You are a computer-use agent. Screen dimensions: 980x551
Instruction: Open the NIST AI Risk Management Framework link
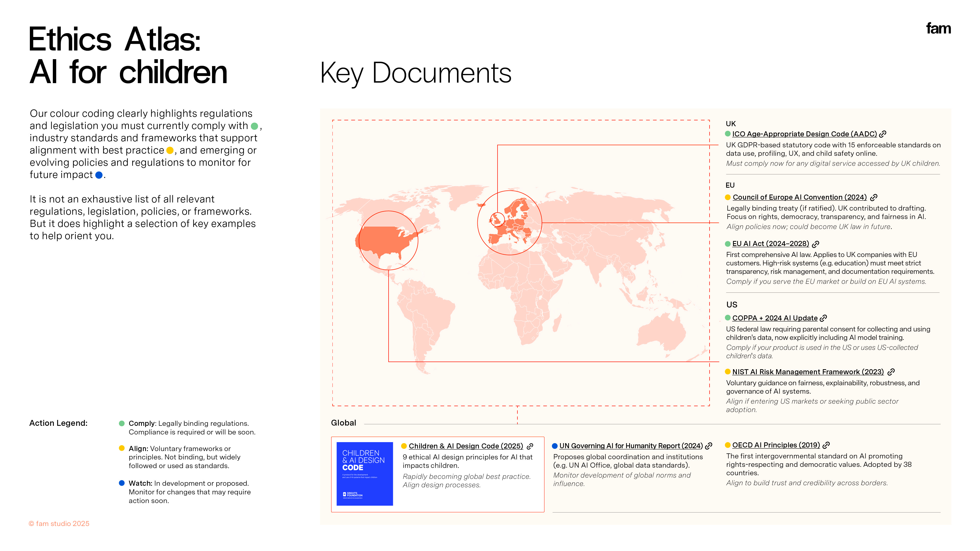coord(808,372)
